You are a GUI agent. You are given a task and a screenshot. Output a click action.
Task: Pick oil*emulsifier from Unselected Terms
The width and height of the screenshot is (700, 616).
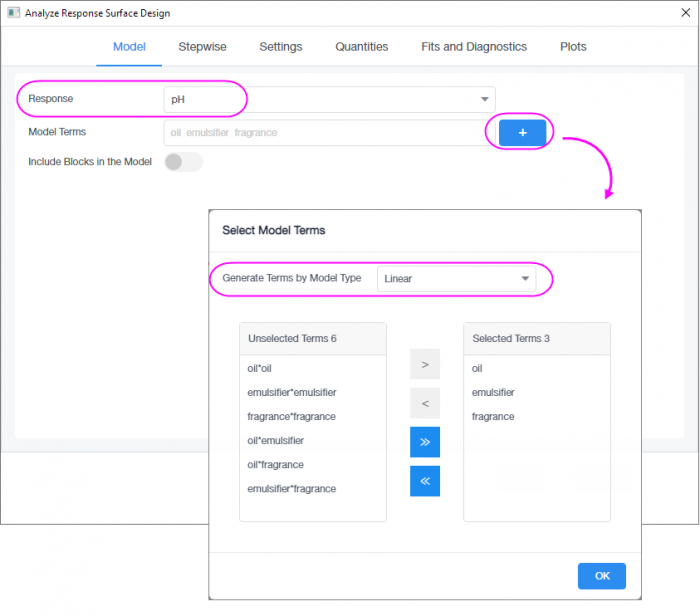coord(276,440)
